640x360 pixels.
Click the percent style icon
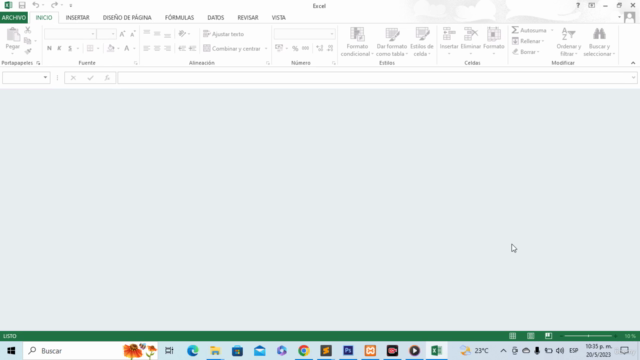click(295, 48)
